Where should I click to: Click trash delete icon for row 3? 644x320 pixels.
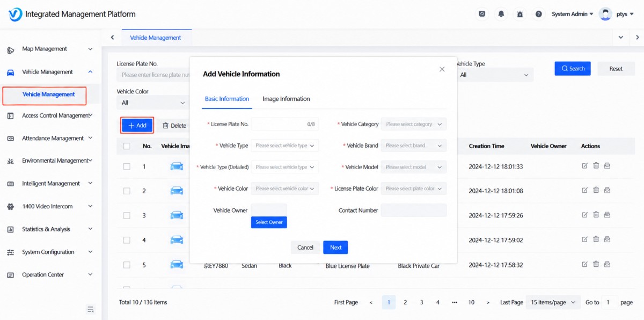(596, 215)
